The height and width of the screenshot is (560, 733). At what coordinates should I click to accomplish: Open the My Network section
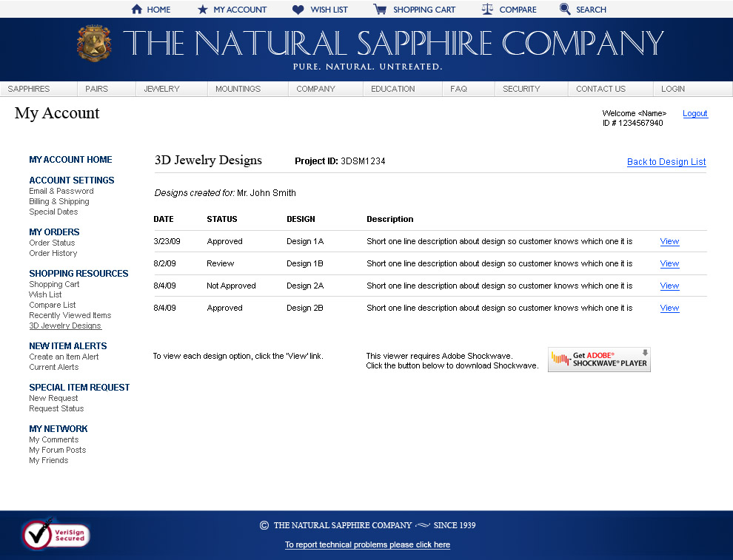click(58, 429)
